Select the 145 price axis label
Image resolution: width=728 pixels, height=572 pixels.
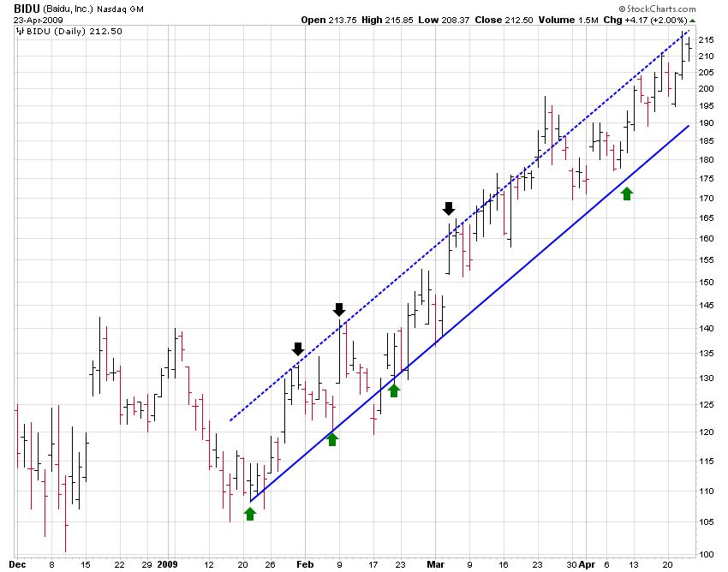click(x=707, y=305)
